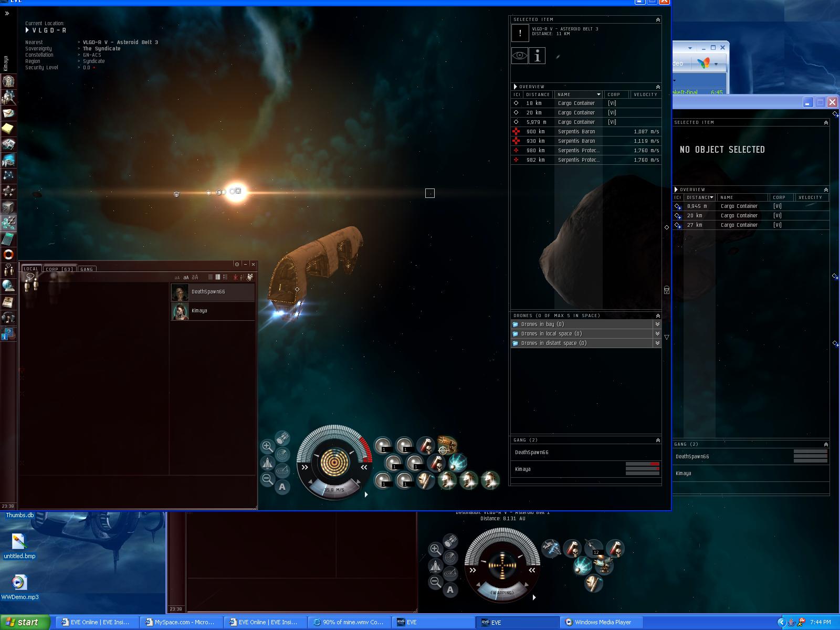Open the people and places search icon
Viewport: 840px width, 630px height.
(x=8, y=97)
